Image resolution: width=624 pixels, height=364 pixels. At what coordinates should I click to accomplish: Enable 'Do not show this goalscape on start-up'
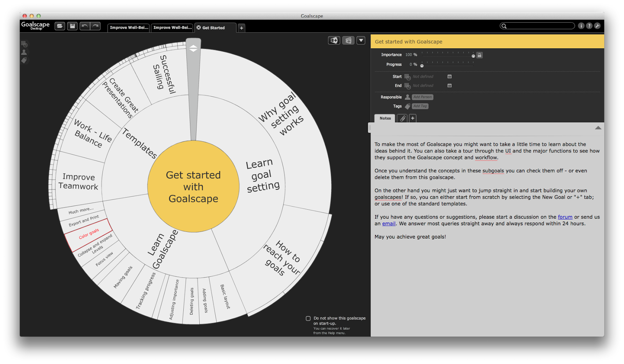(308, 318)
